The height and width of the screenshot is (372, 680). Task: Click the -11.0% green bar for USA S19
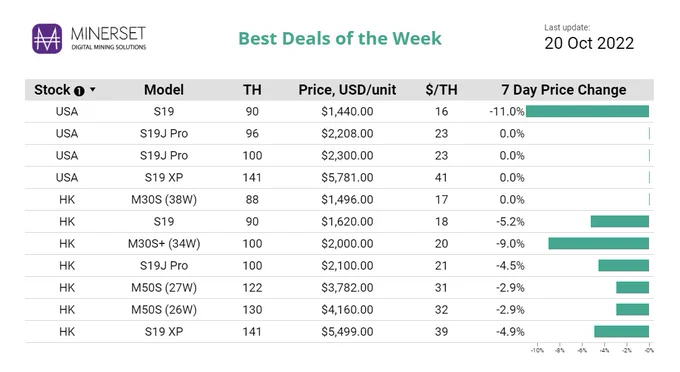587,111
